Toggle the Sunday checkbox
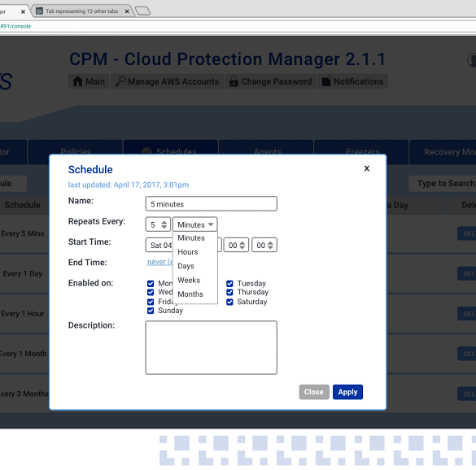Screen dimensions: 476x470 coord(151,311)
